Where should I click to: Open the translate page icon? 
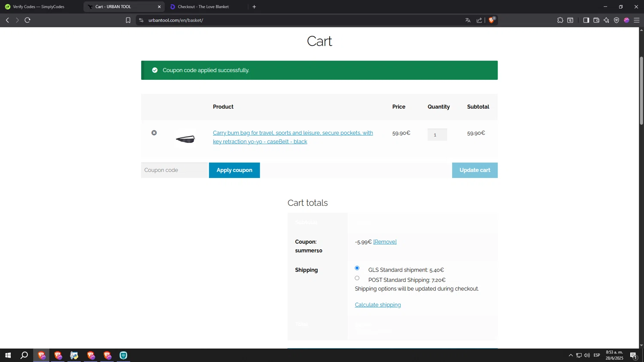[468, 20]
